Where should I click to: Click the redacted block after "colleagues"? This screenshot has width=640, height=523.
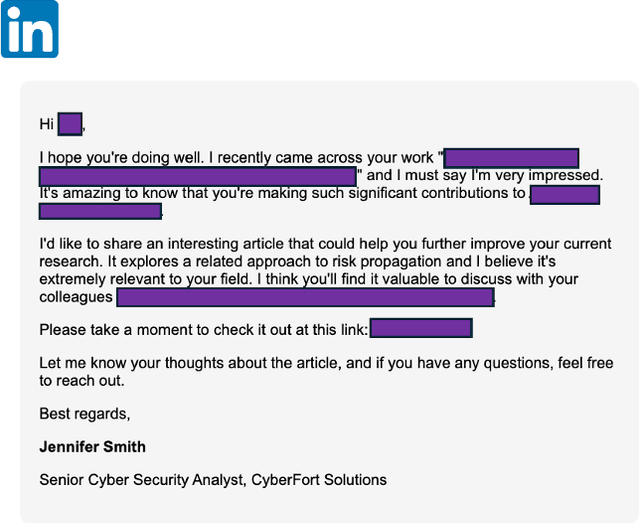tap(305, 297)
